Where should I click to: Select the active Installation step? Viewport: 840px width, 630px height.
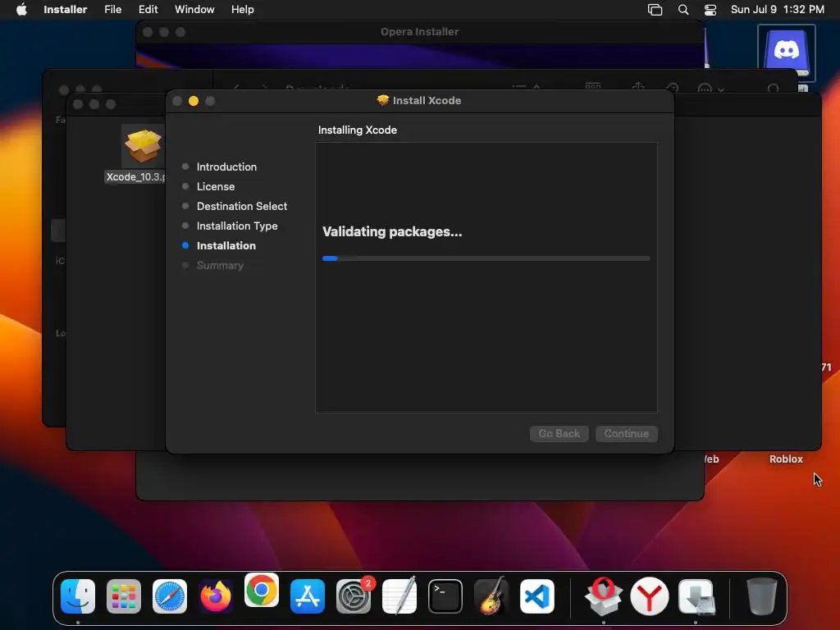[x=226, y=246]
